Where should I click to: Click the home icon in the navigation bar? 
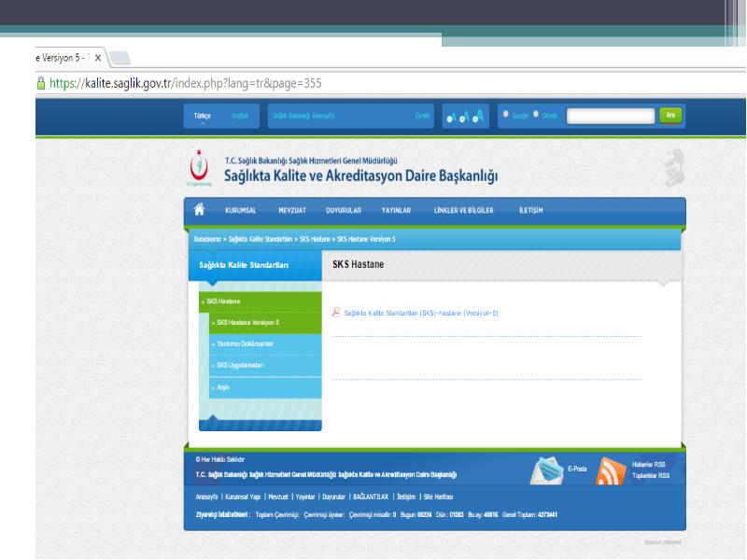click(199, 209)
